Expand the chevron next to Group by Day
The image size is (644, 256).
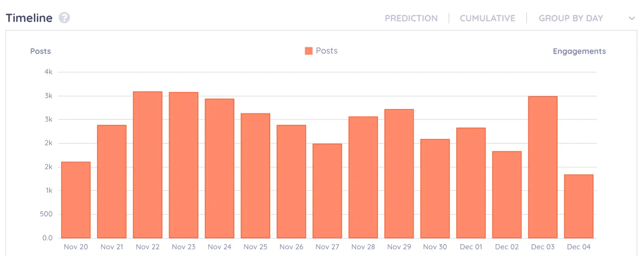[632, 18]
